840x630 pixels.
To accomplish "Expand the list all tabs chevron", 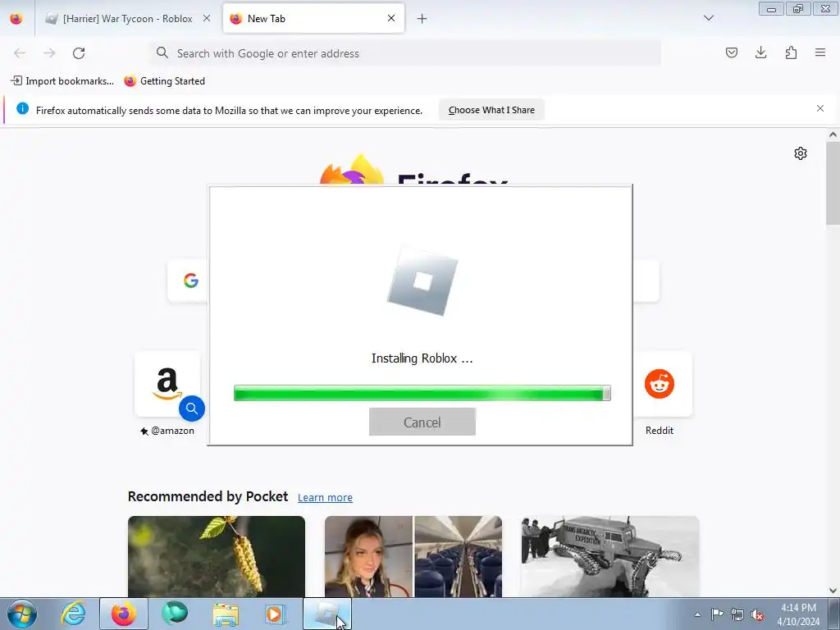I will click(708, 18).
